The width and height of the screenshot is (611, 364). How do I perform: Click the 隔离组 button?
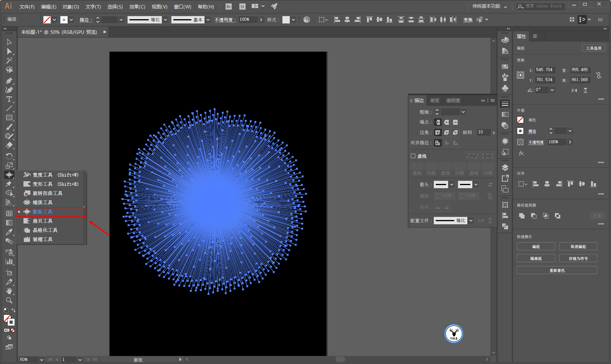536,258
